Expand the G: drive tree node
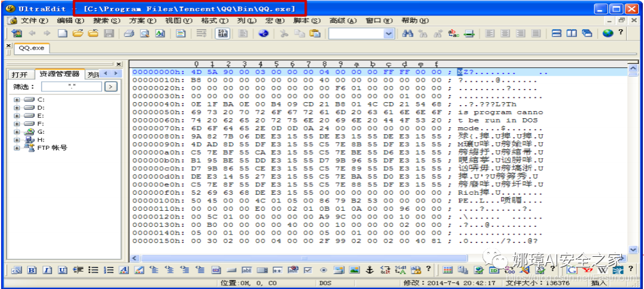Screen dimensions: 644x289 click(17, 131)
